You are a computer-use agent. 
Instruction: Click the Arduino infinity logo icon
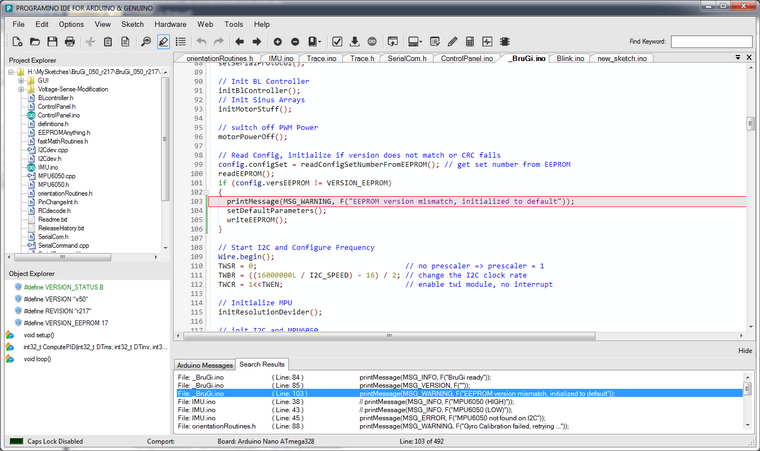[372, 42]
